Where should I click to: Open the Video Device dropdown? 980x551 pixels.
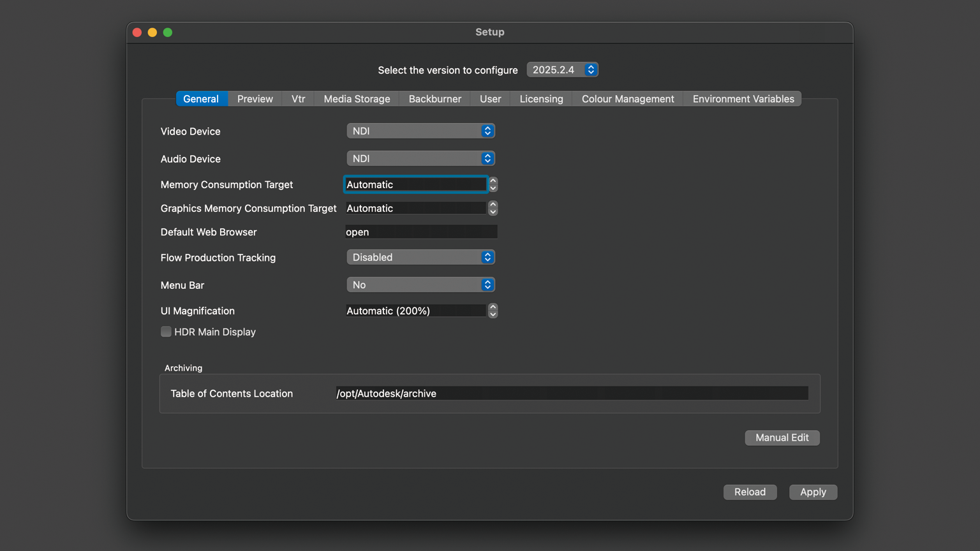[x=420, y=131]
